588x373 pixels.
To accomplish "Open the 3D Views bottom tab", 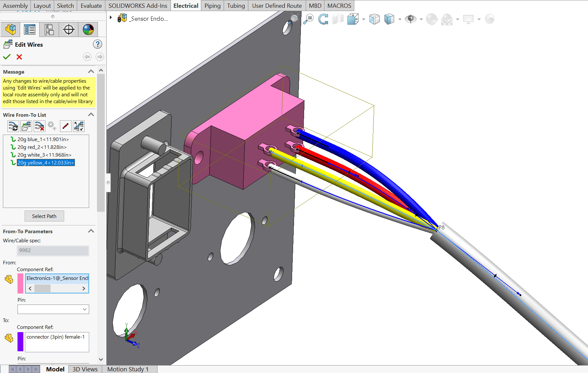I will 85,369.
